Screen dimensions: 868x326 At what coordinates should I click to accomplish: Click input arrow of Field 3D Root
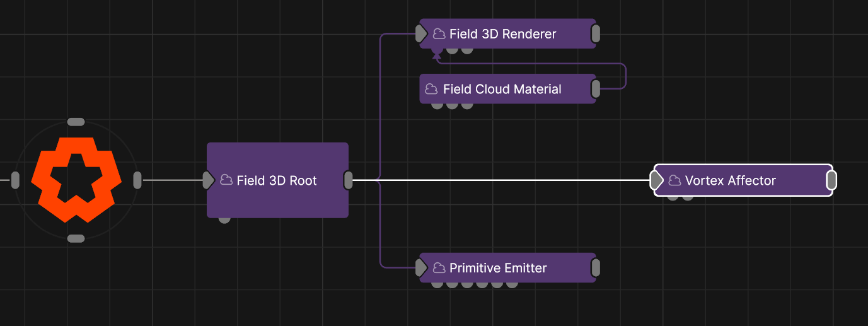click(x=209, y=180)
